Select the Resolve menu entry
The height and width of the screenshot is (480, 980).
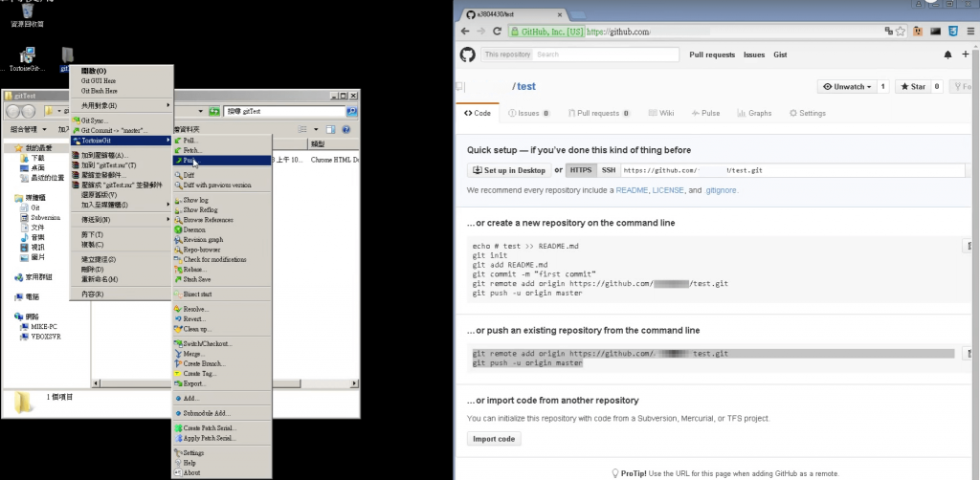pyautogui.click(x=222, y=309)
